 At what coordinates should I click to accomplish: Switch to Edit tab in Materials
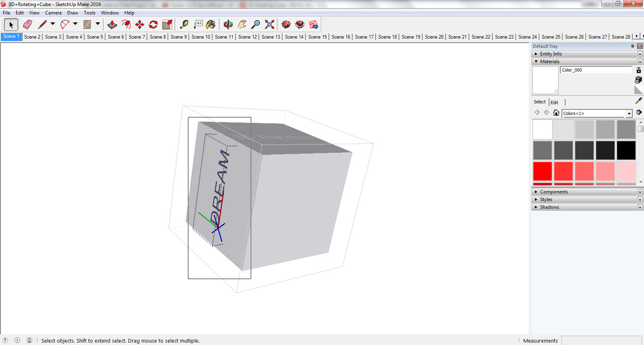(554, 102)
